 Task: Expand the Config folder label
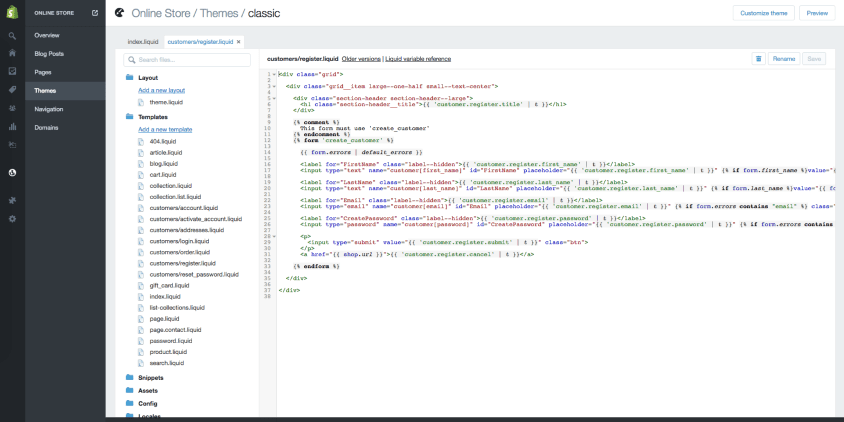coord(147,403)
